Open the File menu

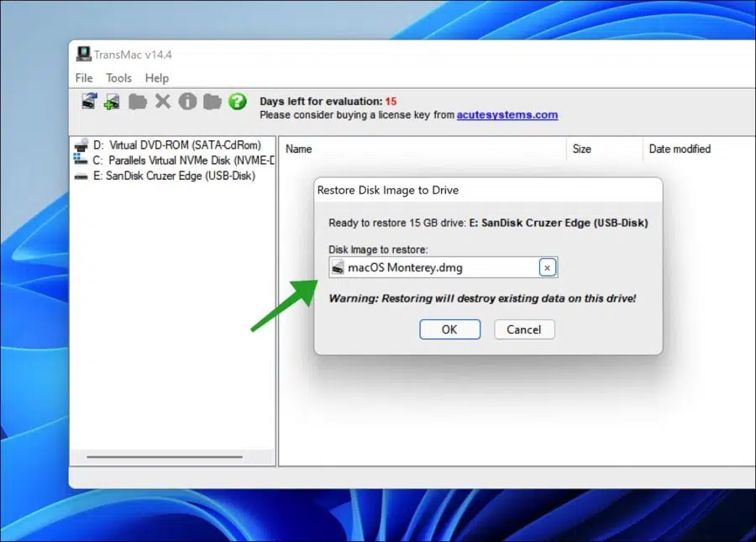click(84, 78)
